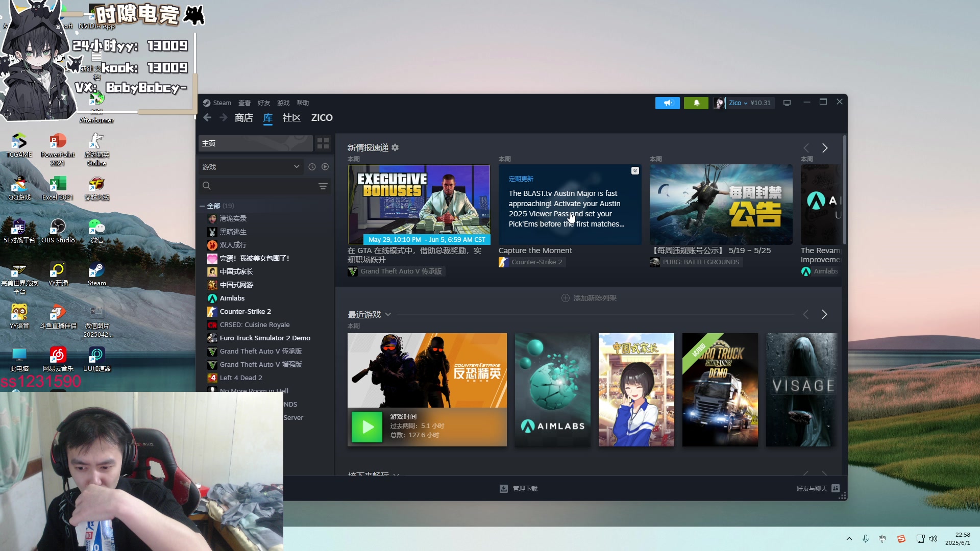Open VISAGE recent game cover
This screenshot has height=551, width=980.
coord(801,390)
